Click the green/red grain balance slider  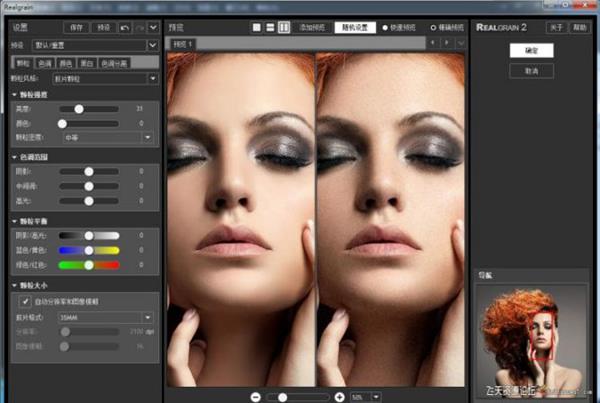pyautogui.click(x=89, y=265)
